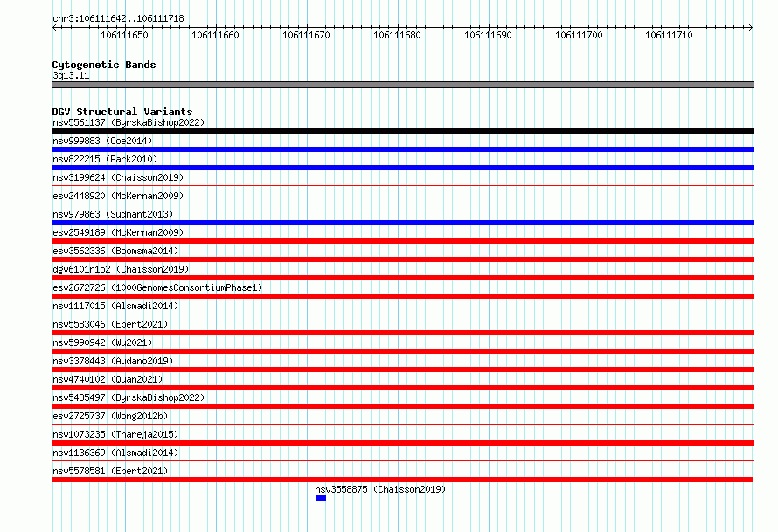This screenshot has width=778, height=532.
Task: Click ruler position 106111650
Action: 124,35
